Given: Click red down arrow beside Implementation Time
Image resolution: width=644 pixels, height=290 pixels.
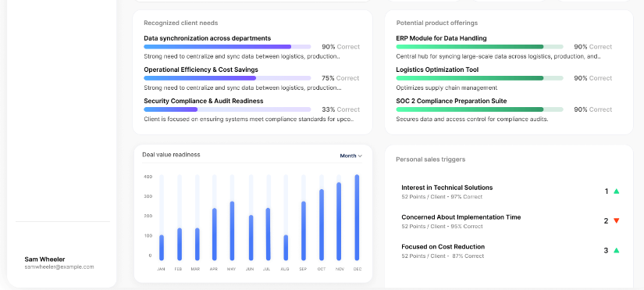Looking at the screenshot, I should [616, 221].
